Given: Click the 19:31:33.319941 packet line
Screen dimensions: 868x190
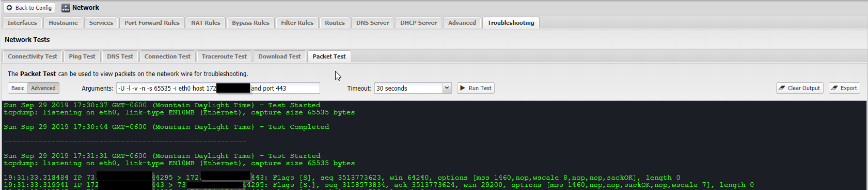Looking at the screenshot, I should tap(378, 185).
